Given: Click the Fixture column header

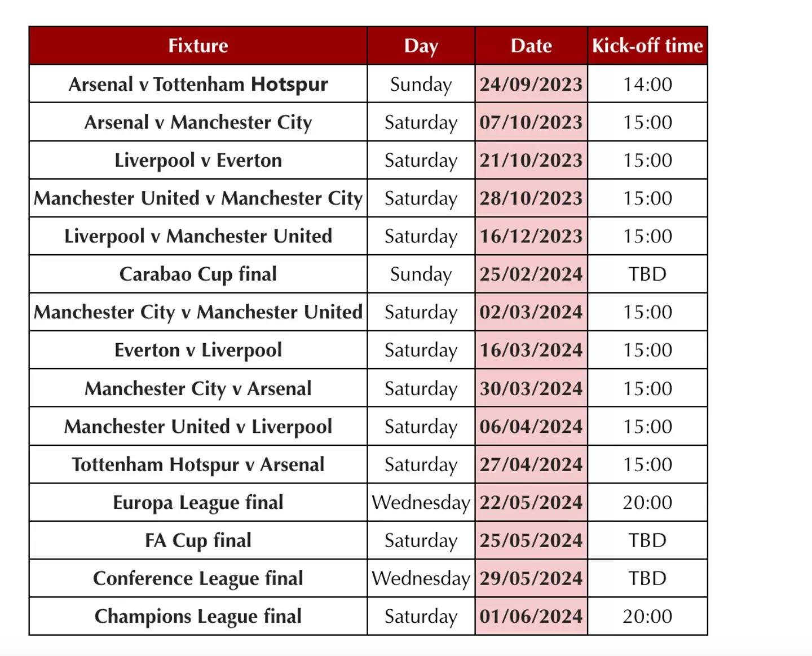Looking at the screenshot, I should pyautogui.click(x=198, y=46).
